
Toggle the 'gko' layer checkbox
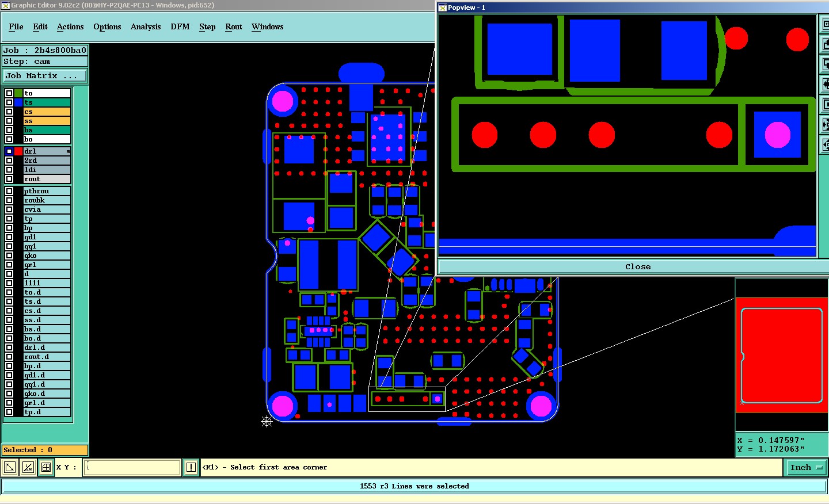[x=9, y=255]
